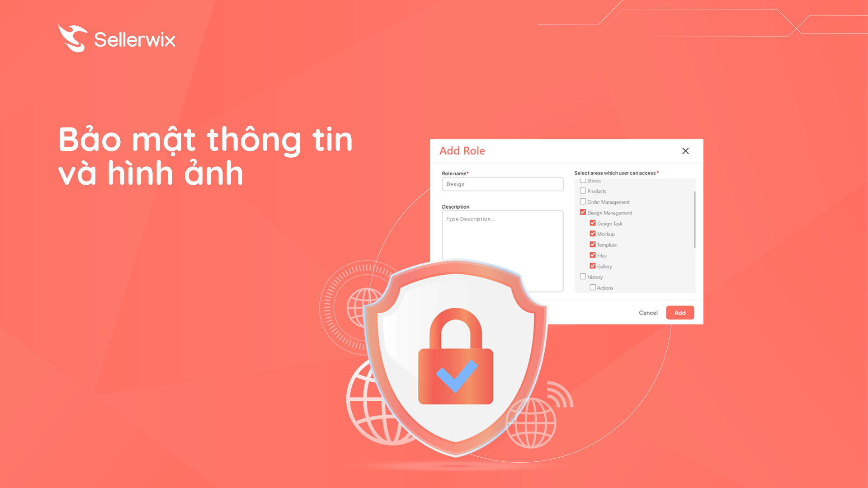Click the Cancel button to dismiss
Viewport: 868px width, 488px height.
(x=647, y=313)
